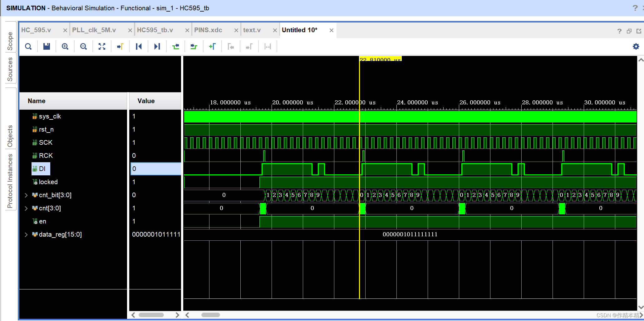Save the waveform configuration

47,46
